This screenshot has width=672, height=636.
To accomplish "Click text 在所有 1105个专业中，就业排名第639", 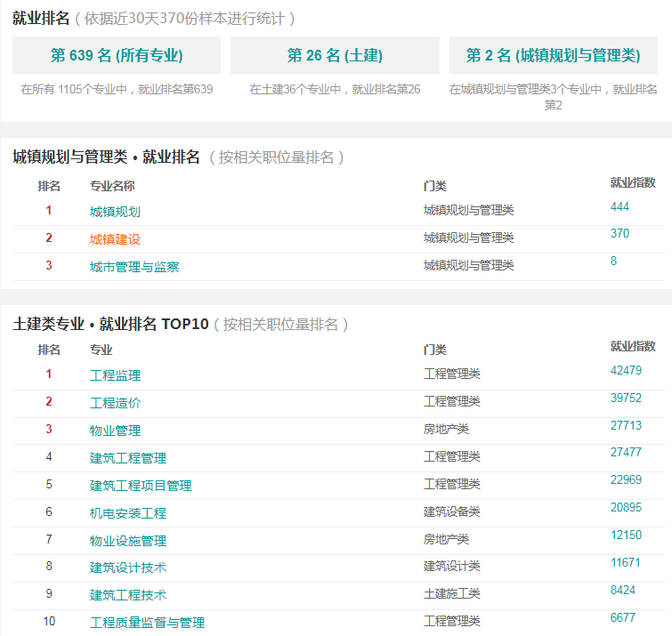I will click(117, 89).
